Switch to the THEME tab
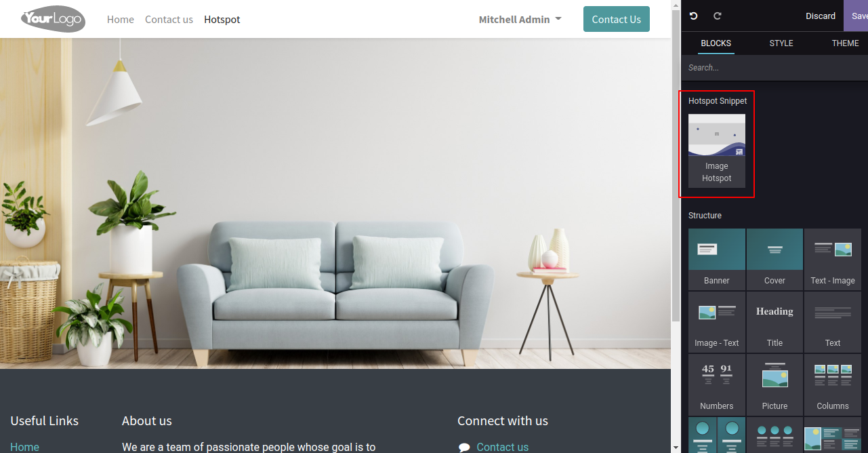The width and height of the screenshot is (868, 453). [845, 43]
